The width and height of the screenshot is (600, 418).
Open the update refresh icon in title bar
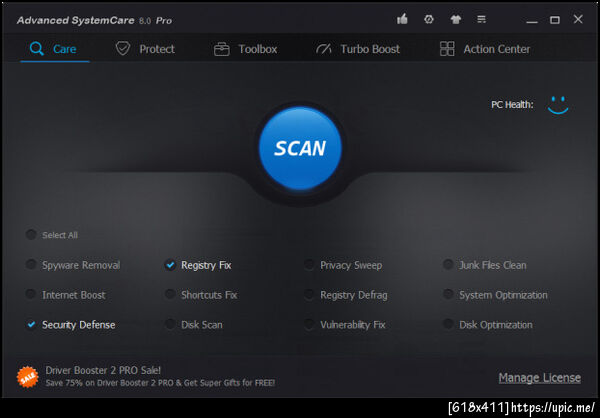click(429, 19)
